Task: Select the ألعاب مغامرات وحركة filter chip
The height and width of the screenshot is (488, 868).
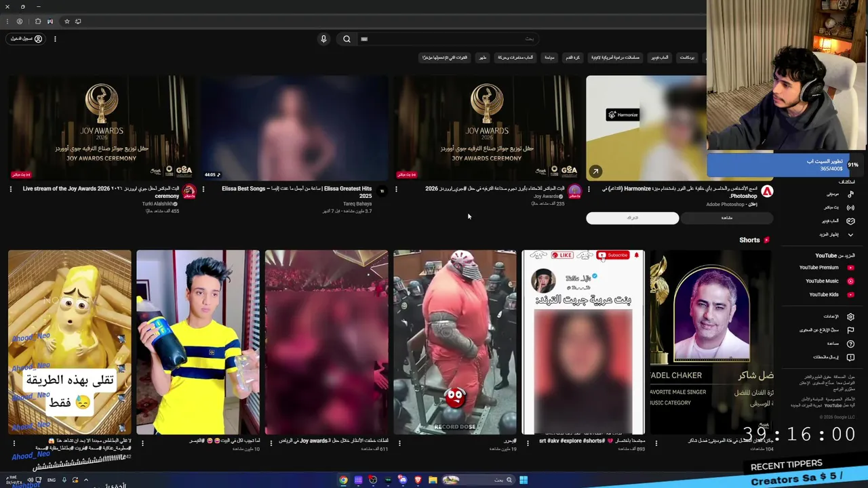Action: point(515,58)
